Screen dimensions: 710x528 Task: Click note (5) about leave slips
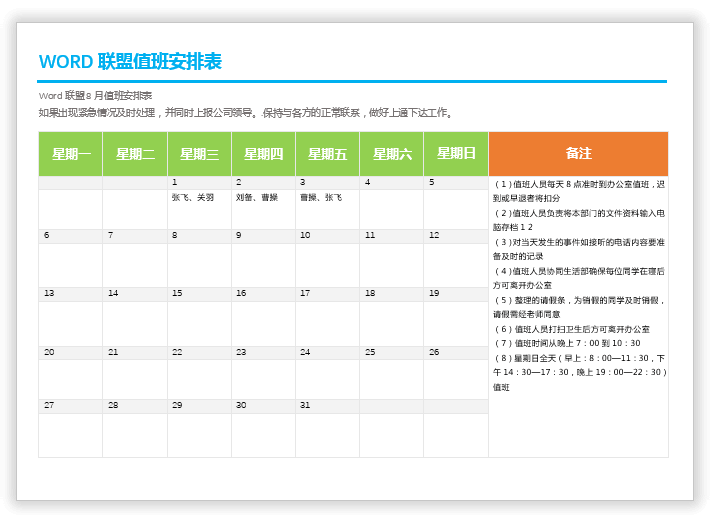tap(579, 307)
